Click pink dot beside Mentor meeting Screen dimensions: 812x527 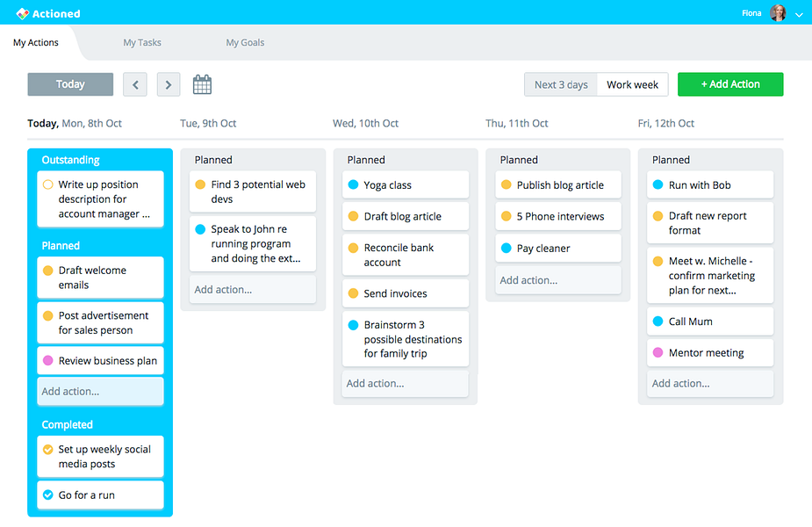click(658, 352)
